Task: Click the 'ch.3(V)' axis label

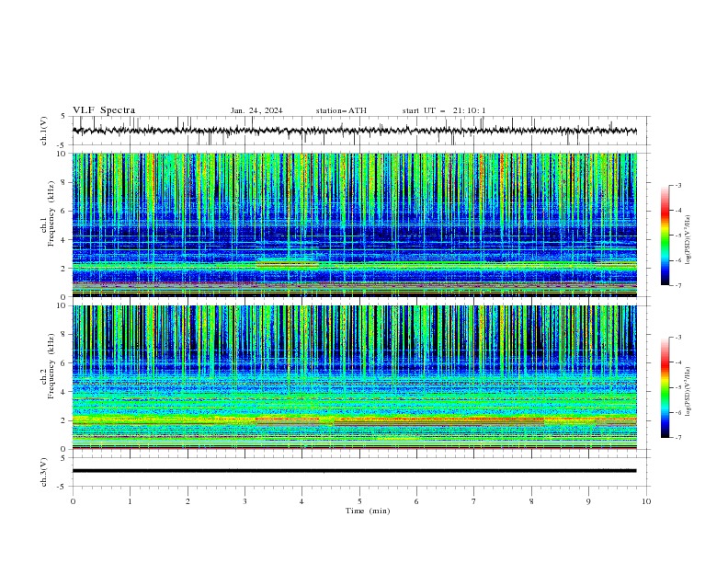Action: pos(44,472)
